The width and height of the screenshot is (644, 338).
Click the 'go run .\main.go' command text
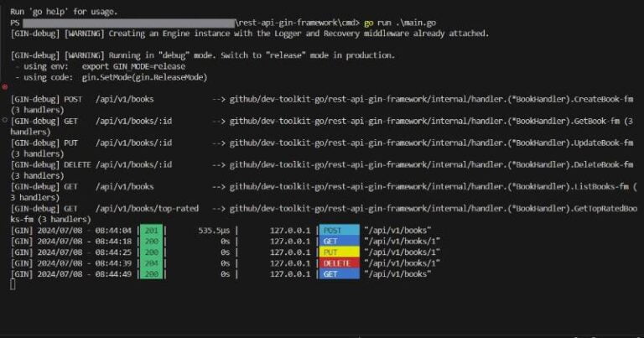[x=400, y=23]
